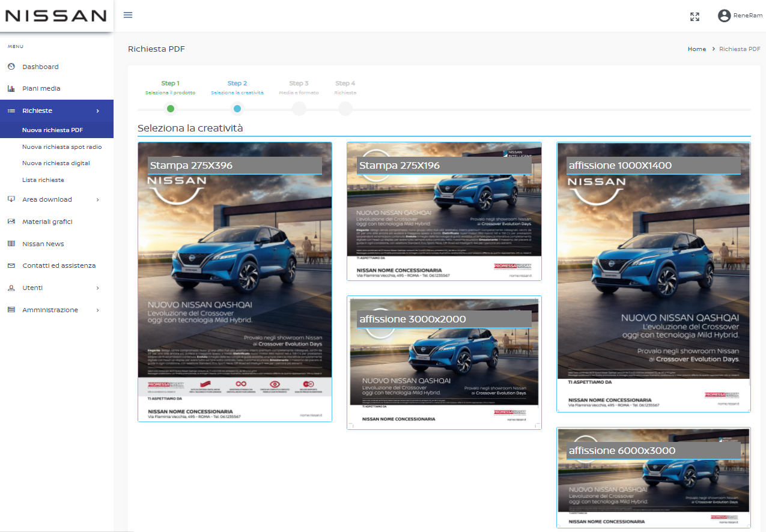Click the Utenti person icon
766x532 pixels.
11,288
